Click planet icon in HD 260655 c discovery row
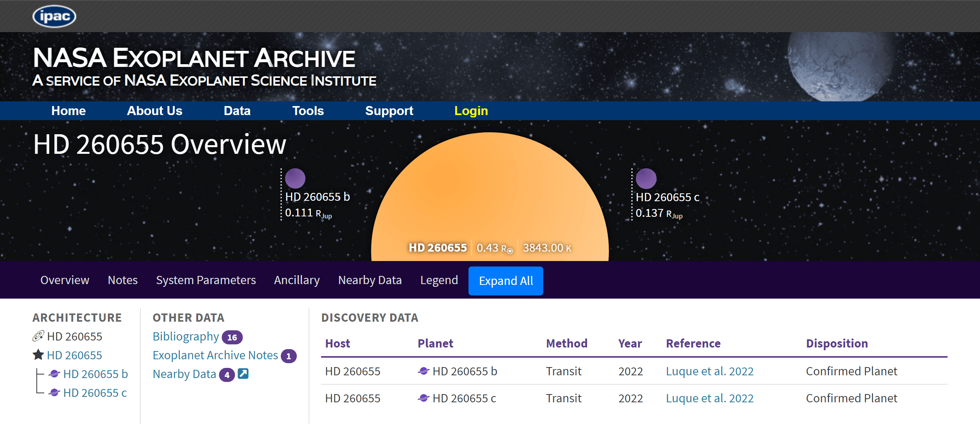The width and height of the screenshot is (980, 425). [x=424, y=398]
